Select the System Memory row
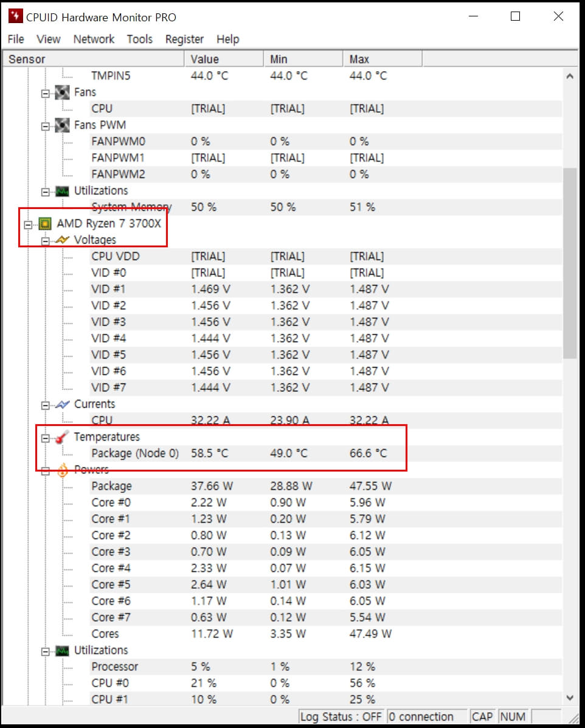585x728 pixels. tap(326, 207)
